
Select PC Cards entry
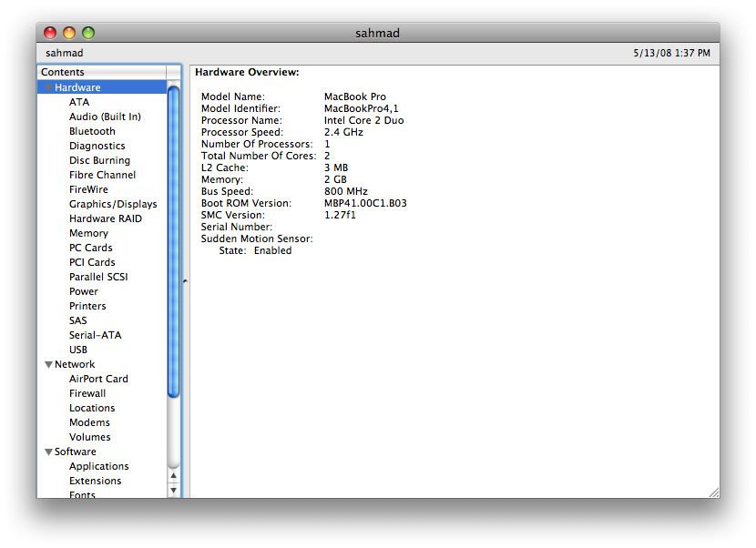[91, 248]
